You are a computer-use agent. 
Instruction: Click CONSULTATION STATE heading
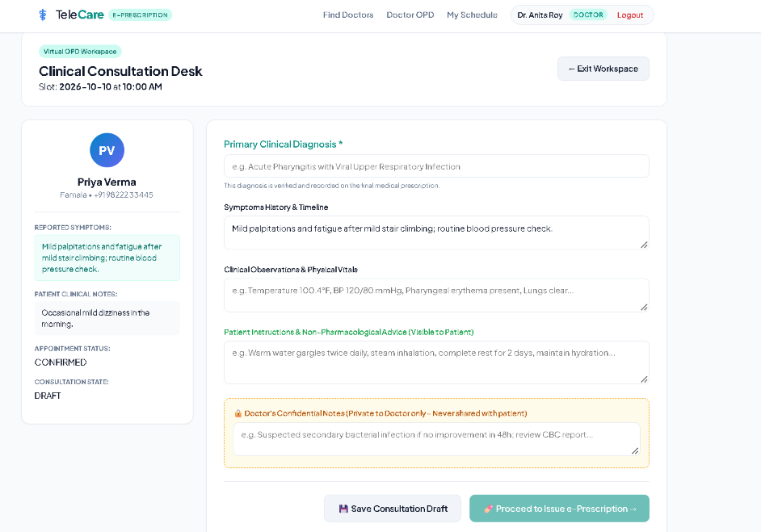(x=71, y=382)
